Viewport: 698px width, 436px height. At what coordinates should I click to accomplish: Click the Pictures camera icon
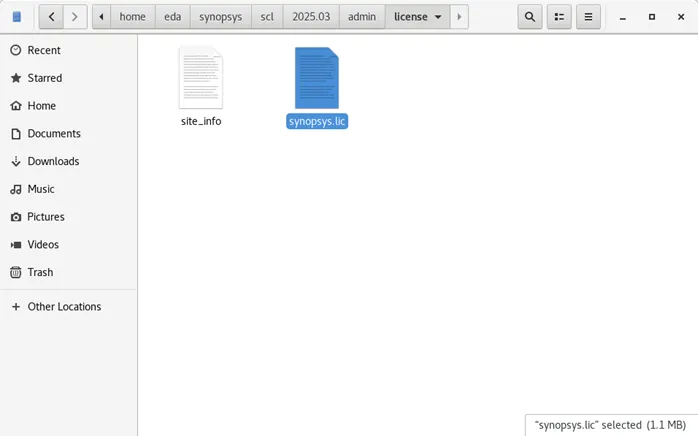click(16, 217)
